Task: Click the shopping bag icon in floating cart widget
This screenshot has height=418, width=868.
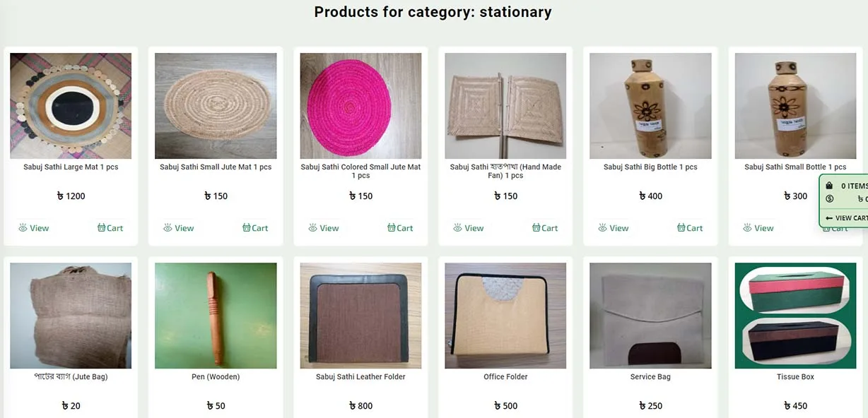Action: tap(829, 186)
